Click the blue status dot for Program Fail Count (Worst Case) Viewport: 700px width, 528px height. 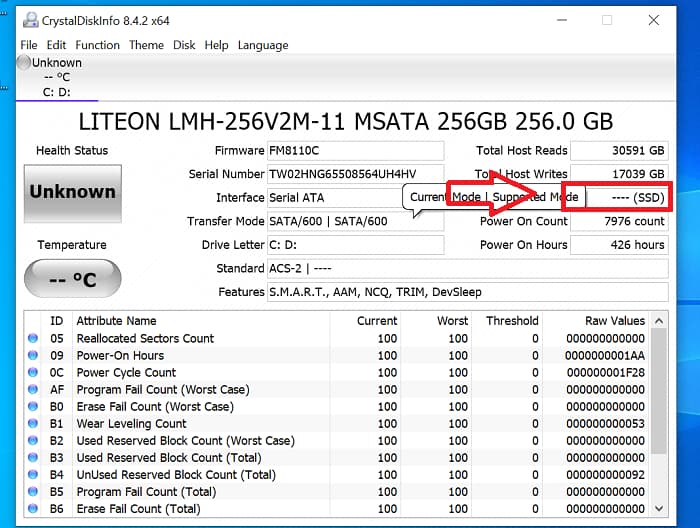pos(33,390)
